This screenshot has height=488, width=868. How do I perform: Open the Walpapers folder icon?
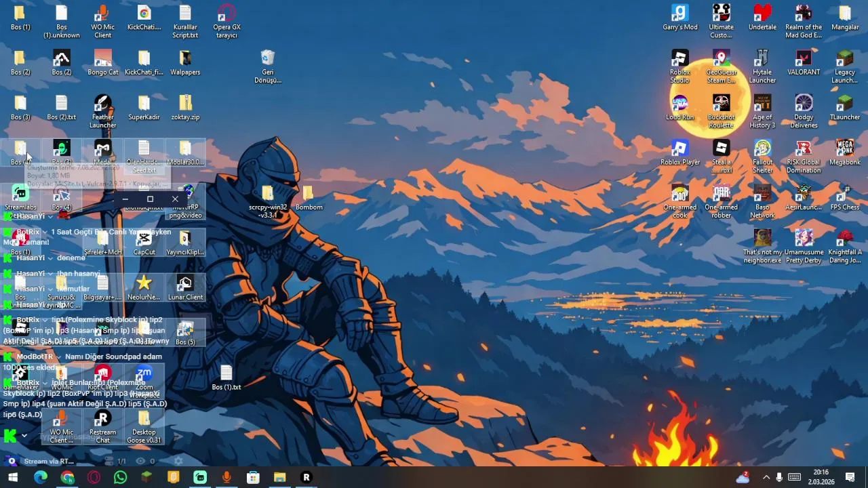pyautogui.click(x=185, y=63)
